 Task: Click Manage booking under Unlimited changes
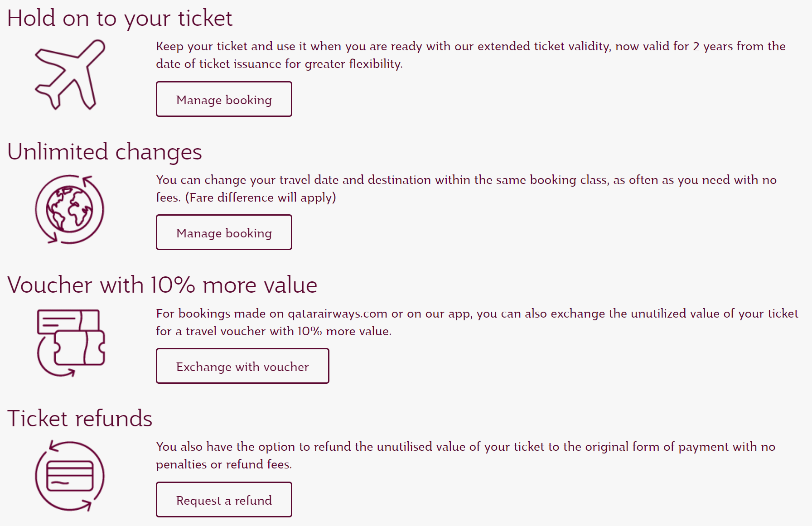tap(224, 232)
